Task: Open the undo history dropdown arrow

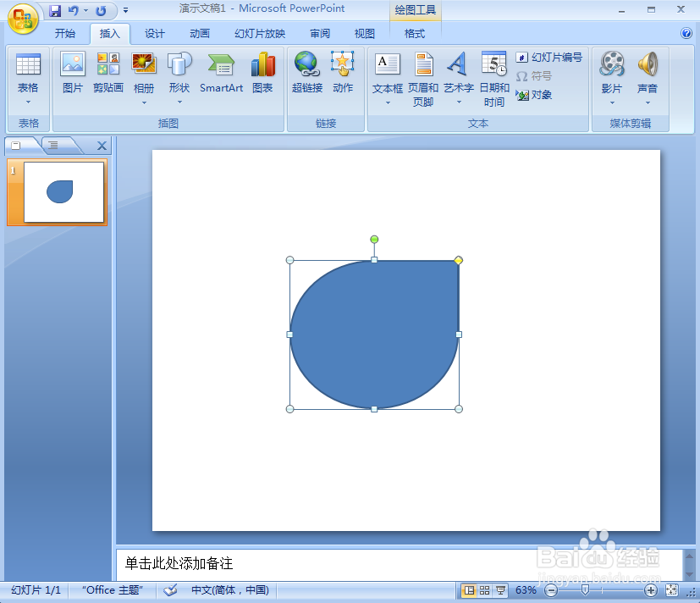Action: 85,11
